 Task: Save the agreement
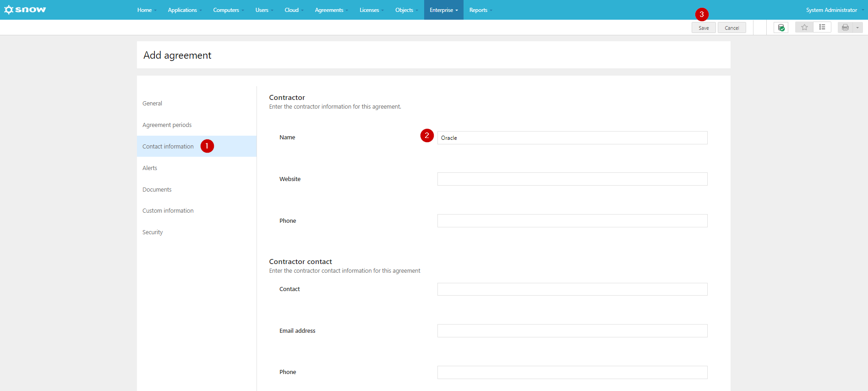pyautogui.click(x=704, y=28)
